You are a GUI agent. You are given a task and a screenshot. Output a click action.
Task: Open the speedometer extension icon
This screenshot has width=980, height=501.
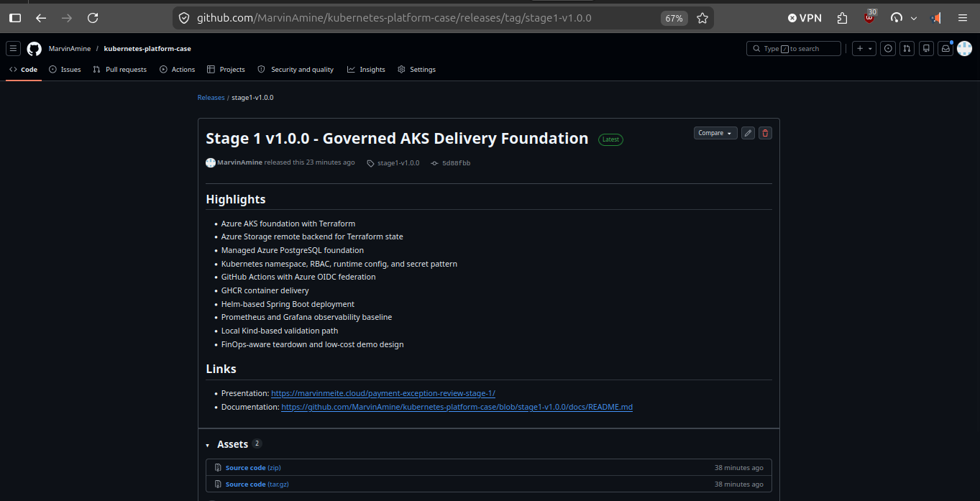(x=897, y=18)
